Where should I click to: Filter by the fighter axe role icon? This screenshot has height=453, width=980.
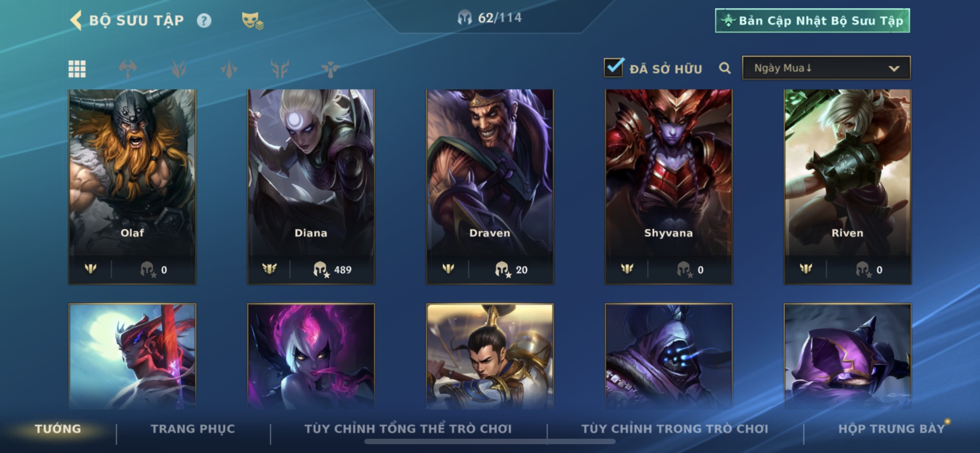[x=127, y=69]
